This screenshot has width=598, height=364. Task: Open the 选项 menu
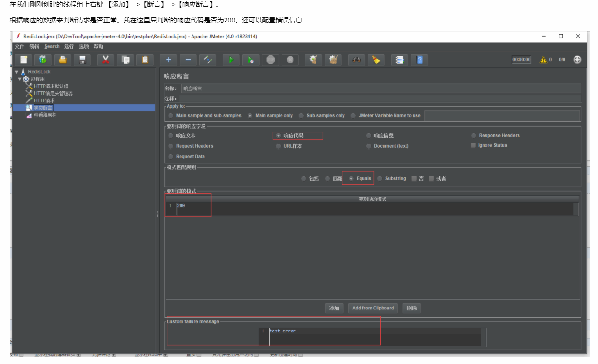pos(84,46)
